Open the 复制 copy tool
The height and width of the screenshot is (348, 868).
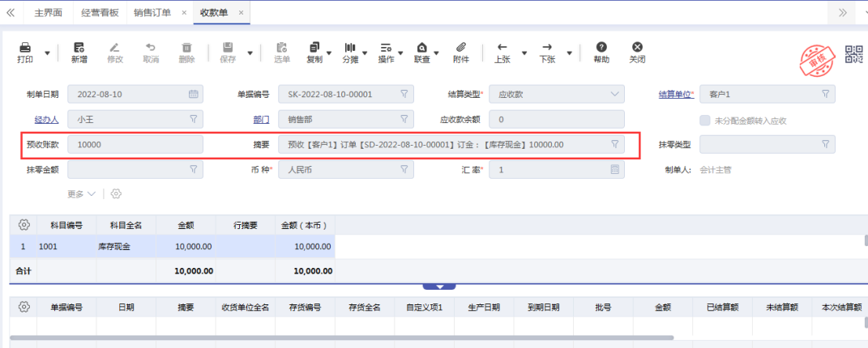[x=314, y=48]
